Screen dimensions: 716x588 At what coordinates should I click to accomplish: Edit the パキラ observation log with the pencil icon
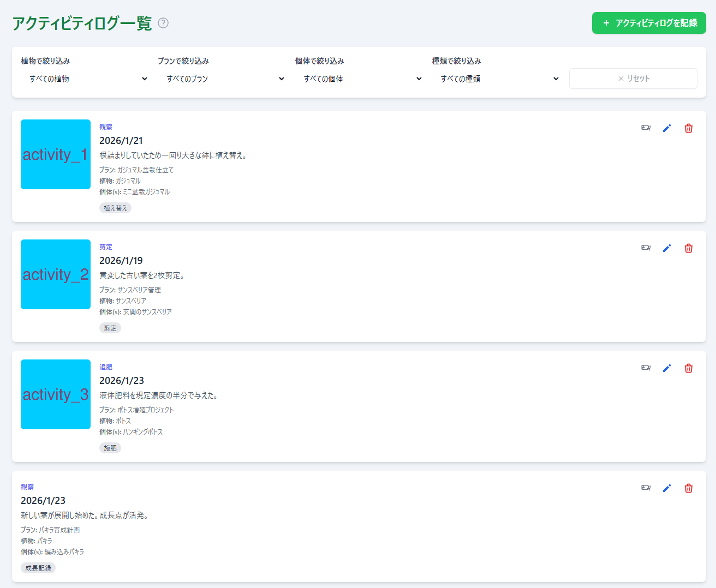coord(667,488)
